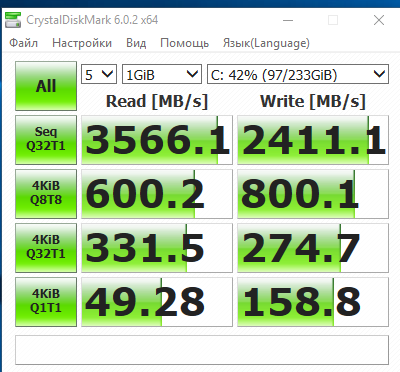Open the test size dropdown showing 1GiB
This screenshot has height=372, width=400.
[162, 74]
